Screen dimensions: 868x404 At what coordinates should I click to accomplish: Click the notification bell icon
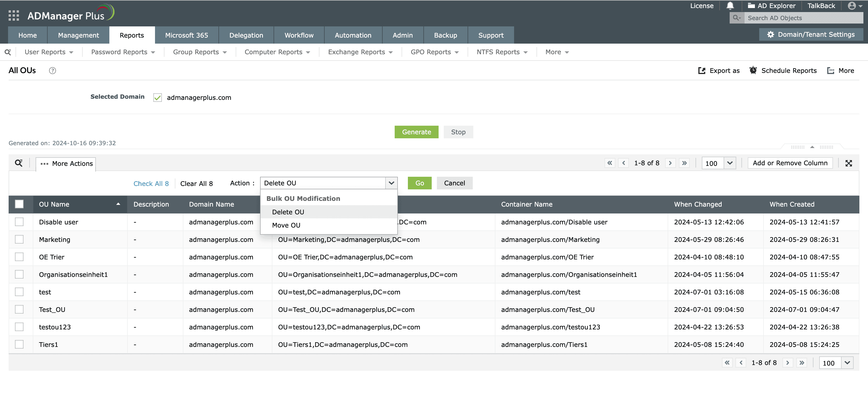click(x=730, y=6)
